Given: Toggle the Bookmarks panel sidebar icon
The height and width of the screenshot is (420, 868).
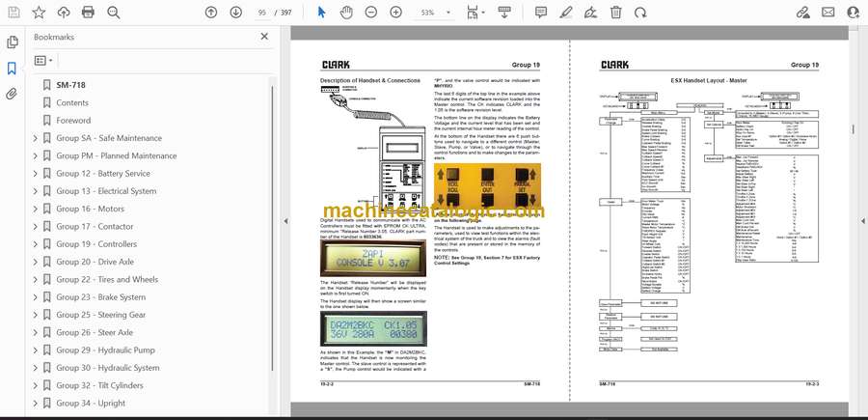Looking at the screenshot, I should (12, 69).
